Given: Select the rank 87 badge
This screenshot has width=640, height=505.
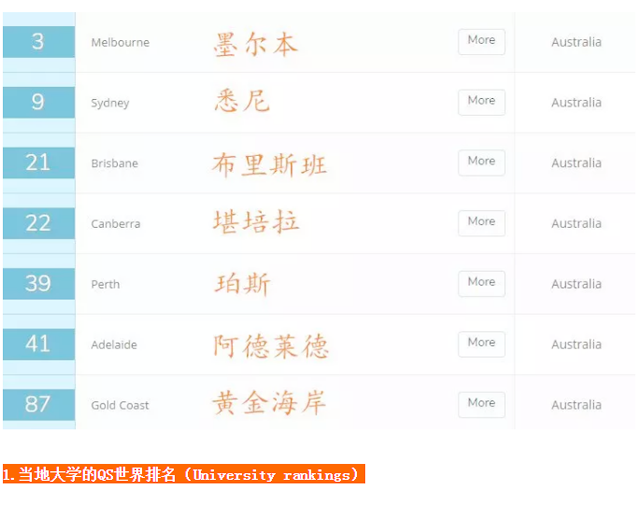Looking at the screenshot, I should (38, 404).
